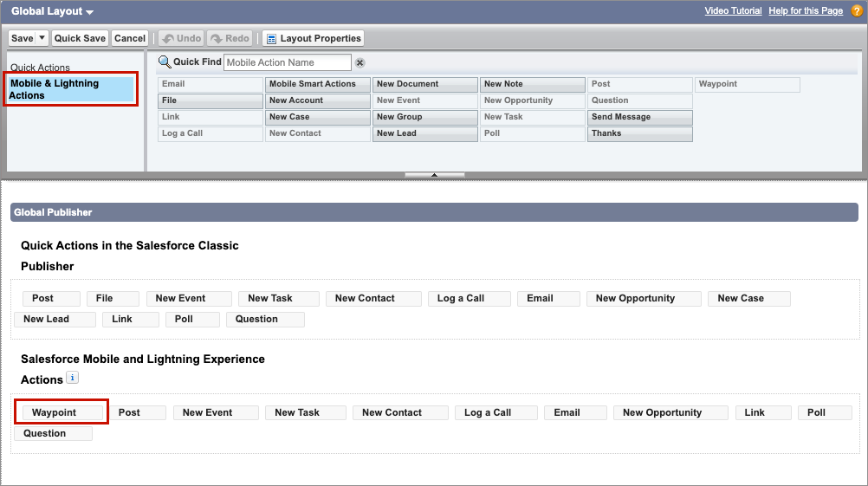The image size is (868, 486).
Task: Open the Video Tutorial link
Action: point(733,10)
